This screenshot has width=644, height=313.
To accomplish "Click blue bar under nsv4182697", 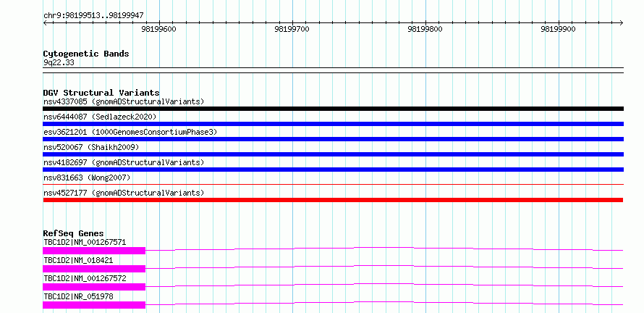I will [x=333, y=170].
